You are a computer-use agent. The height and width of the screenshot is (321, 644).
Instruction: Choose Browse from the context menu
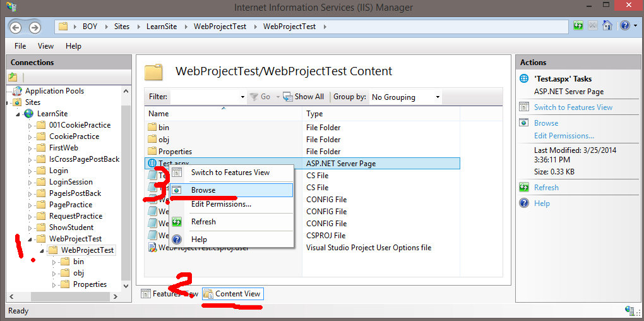232,190
